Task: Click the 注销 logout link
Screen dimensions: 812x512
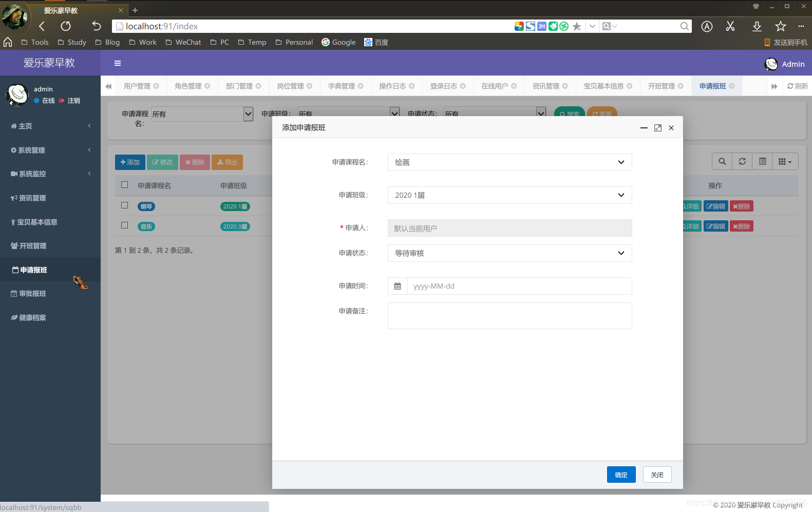Action: tap(70, 101)
